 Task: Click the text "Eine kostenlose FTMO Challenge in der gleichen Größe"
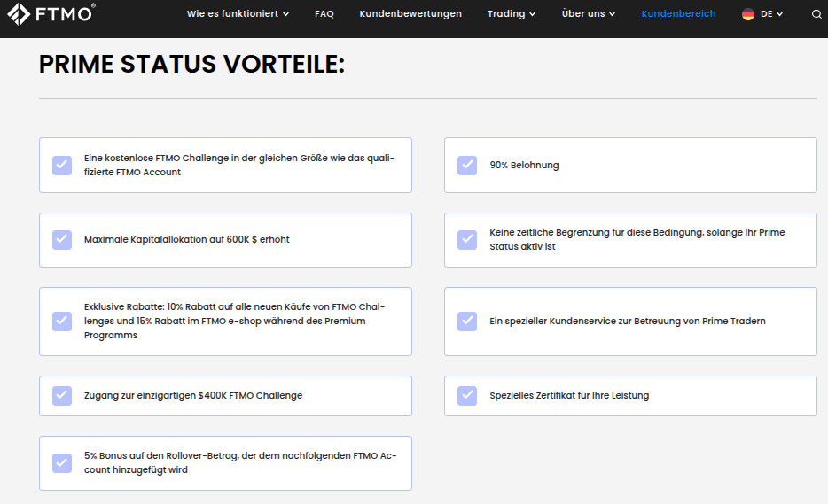click(206, 158)
